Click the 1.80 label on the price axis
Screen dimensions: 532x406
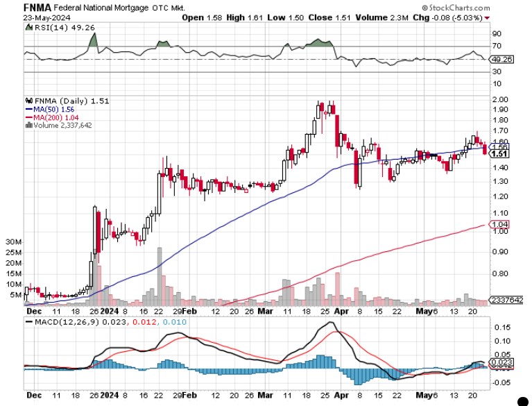tap(500, 120)
